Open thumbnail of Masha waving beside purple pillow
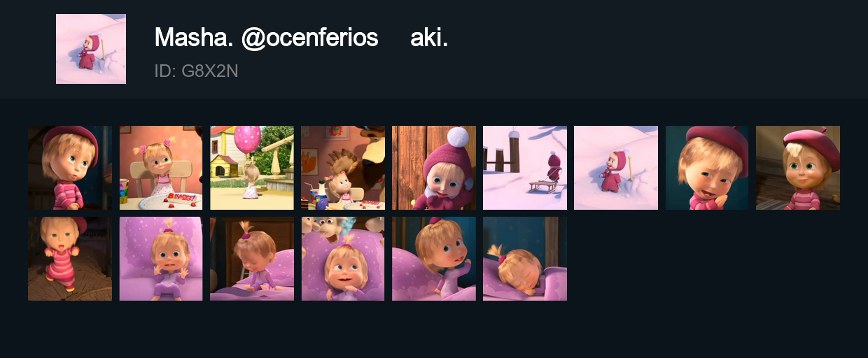 point(434,259)
